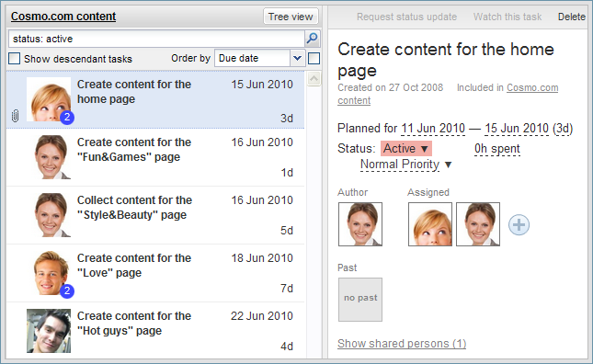Click the task title heading in details pane
The image size is (593, 364).
pyautogui.click(x=446, y=60)
